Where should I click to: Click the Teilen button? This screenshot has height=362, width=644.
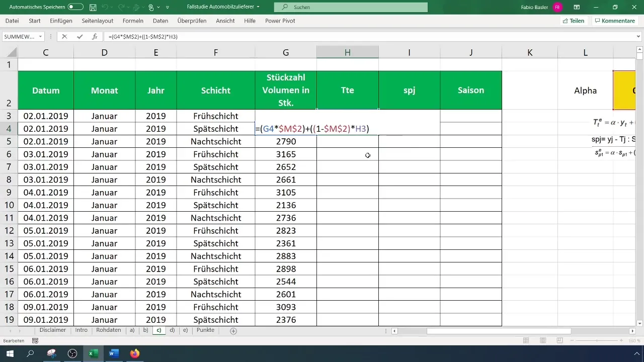point(573,21)
